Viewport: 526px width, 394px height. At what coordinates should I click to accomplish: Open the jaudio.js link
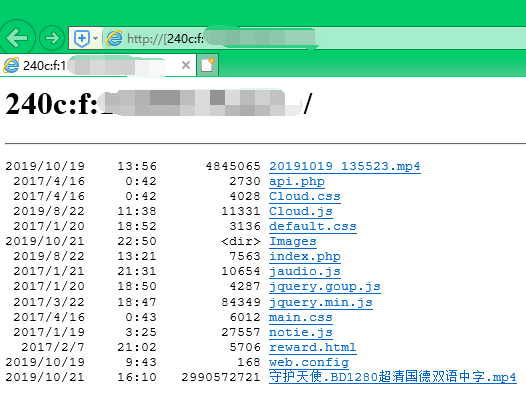[x=305, y=271]
